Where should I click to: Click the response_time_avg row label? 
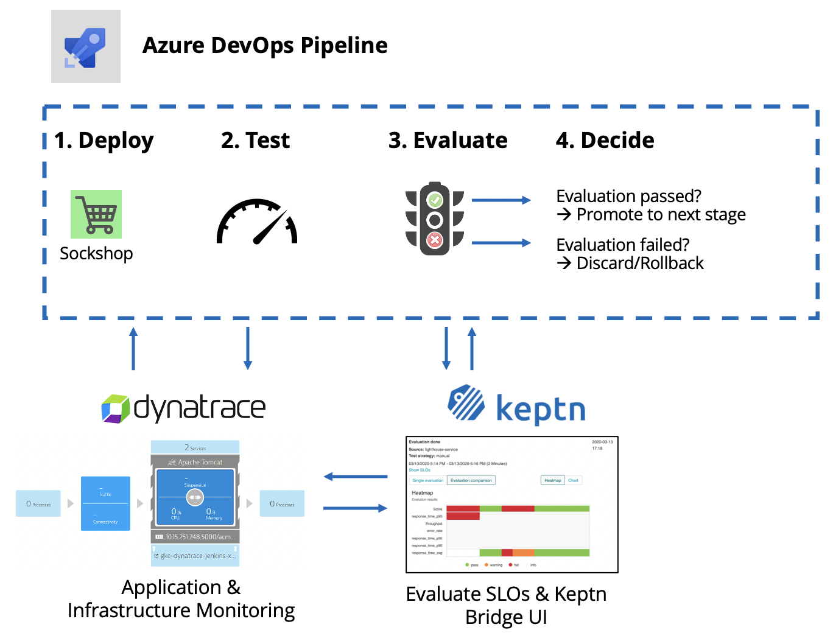pyautogui.click(x=427, y=553)
